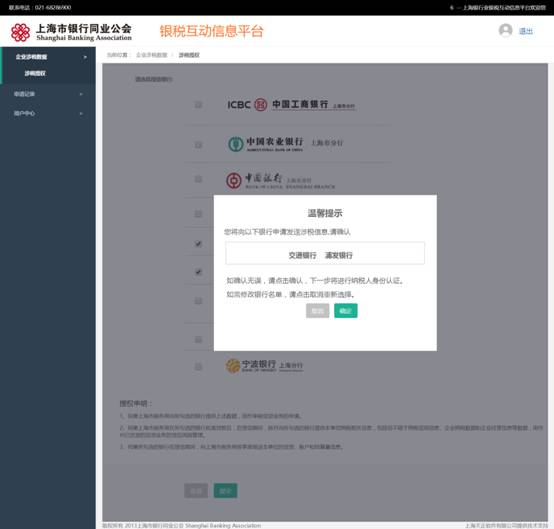This screenshot has width=554, height=529.
Task: Click the 交通银行 name in the dialog
Action: click(302, 255)
